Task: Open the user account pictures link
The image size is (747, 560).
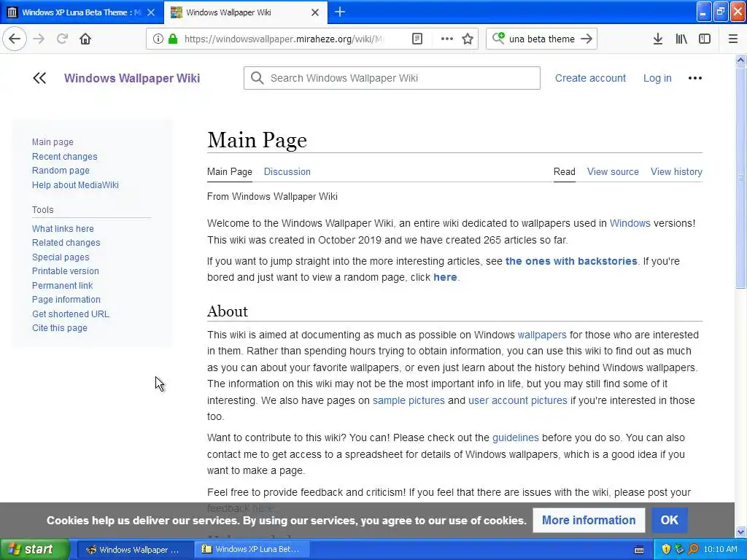Action: (518, 400)
